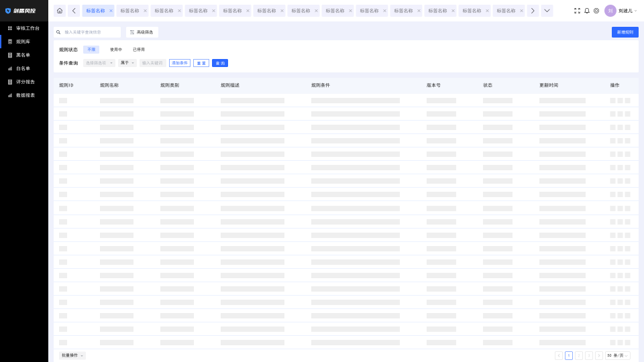This screenshot has width=644, height=362.
Task: Create a rule with 新增规则
Action: (625, 32)
